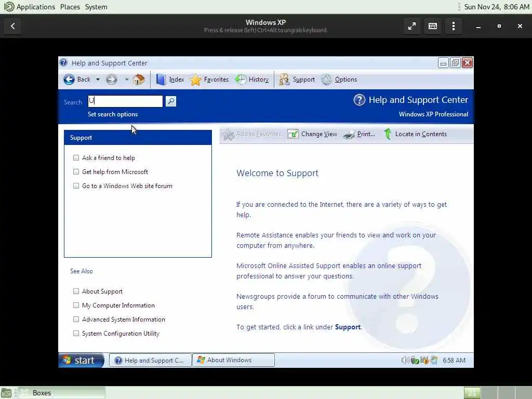The width and height of the screenshot is (532, 399).
Task: Click the date and time in top panel
Action: click(x=496, y=7)
